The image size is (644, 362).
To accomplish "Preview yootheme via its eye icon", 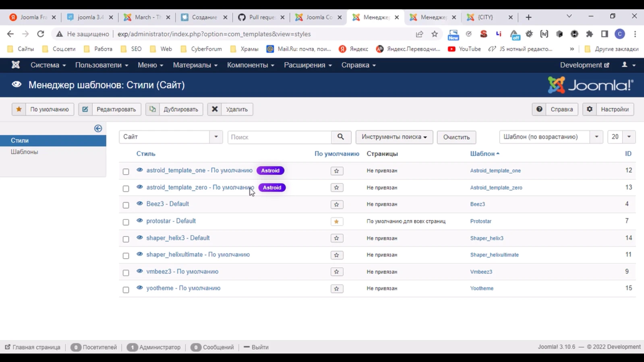I will 140,288.
